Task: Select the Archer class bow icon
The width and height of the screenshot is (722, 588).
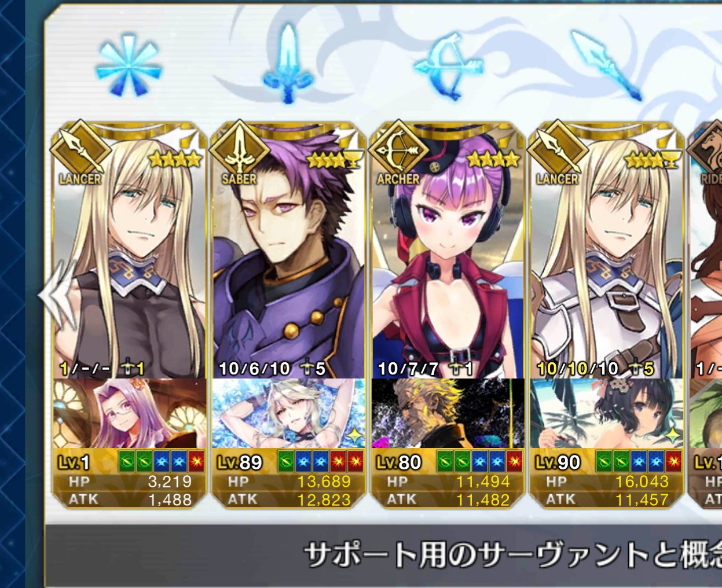Action: pos(448,67)
